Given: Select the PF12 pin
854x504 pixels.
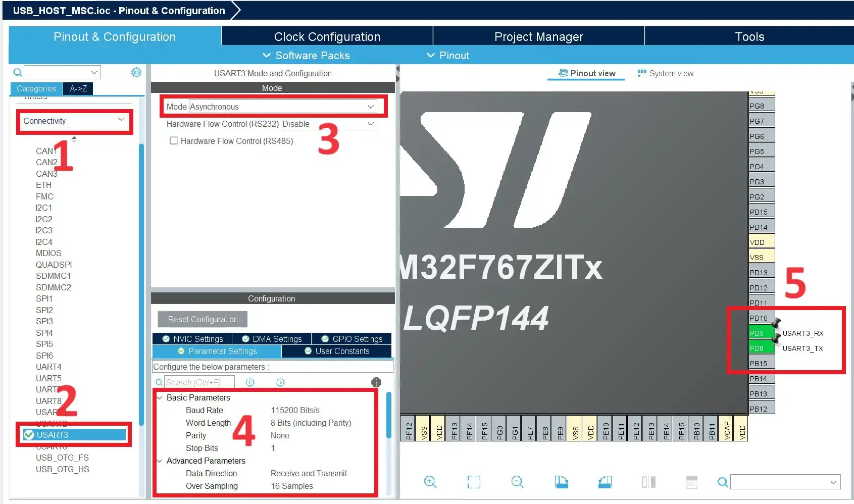Looking at the screenshot, I should 409,428.
